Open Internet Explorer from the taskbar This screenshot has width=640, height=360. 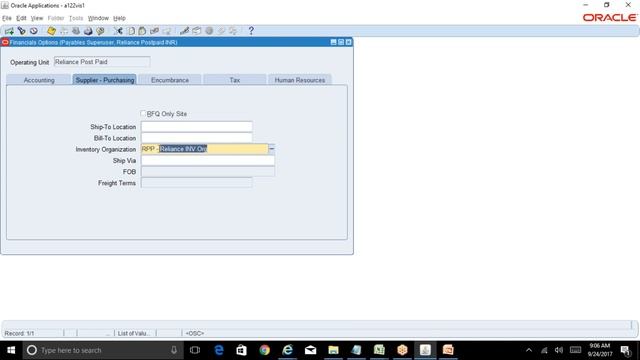(x=287, y=350)
